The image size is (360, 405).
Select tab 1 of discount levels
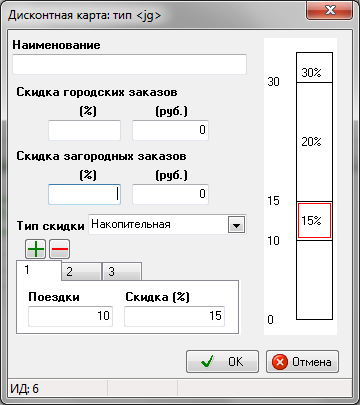(39, 270)
